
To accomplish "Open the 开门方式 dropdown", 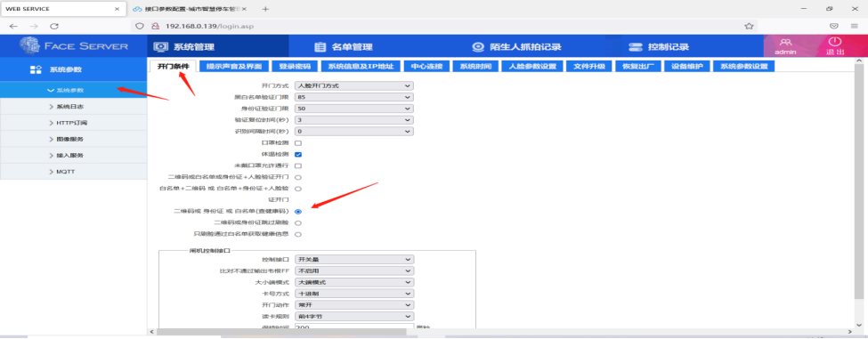I will pyautogui.click(x=353, y=85).
